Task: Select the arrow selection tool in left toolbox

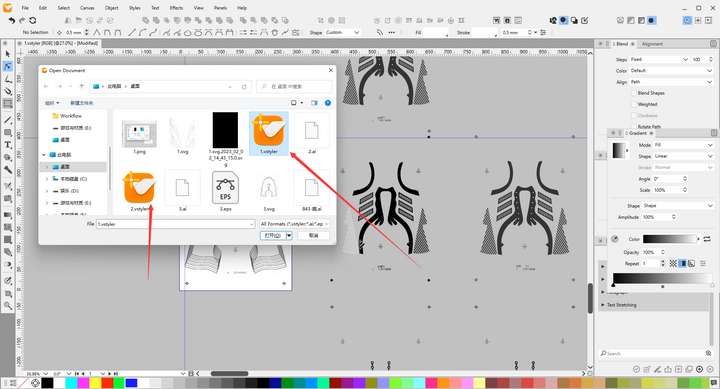Action: point(7,54)
